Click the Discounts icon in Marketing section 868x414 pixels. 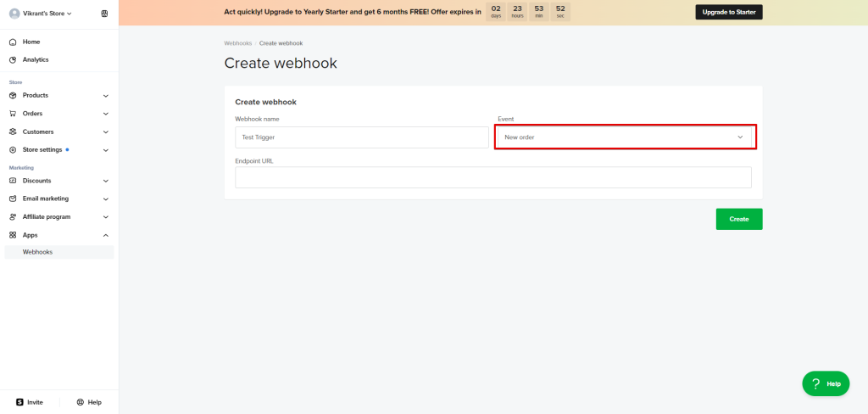tap(13, 181)
